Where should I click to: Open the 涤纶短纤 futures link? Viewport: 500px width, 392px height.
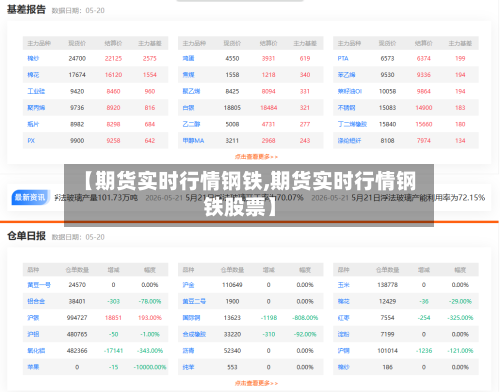click(349, 140)
